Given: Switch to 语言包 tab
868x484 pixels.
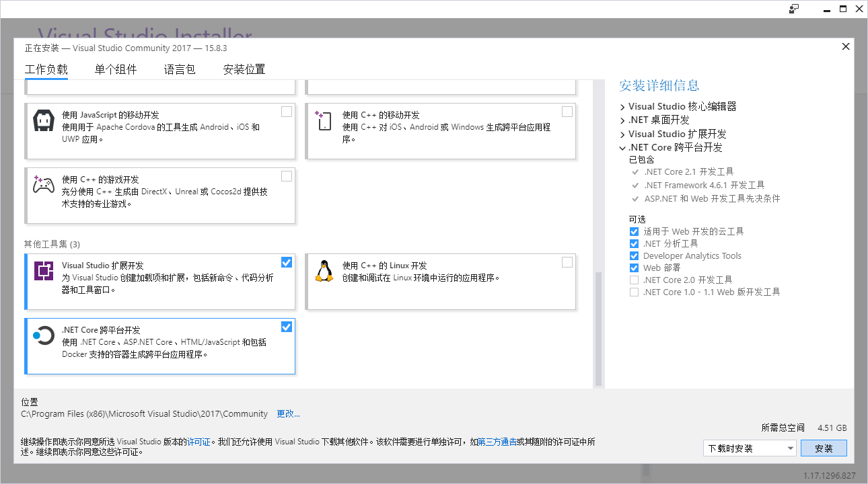Looking at the screenshot, I should (180, 69).
